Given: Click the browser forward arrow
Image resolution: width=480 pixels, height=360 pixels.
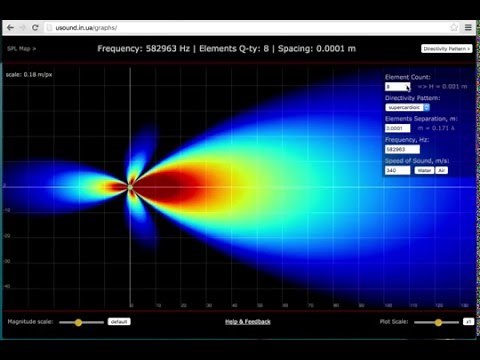Looking at the screenshot, I should click(23, 28).
